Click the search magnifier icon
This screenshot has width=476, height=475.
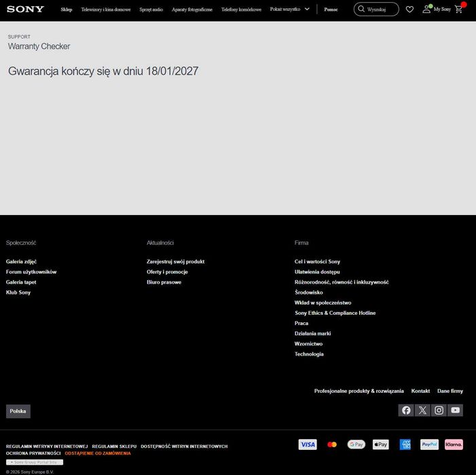coord(361,9)
